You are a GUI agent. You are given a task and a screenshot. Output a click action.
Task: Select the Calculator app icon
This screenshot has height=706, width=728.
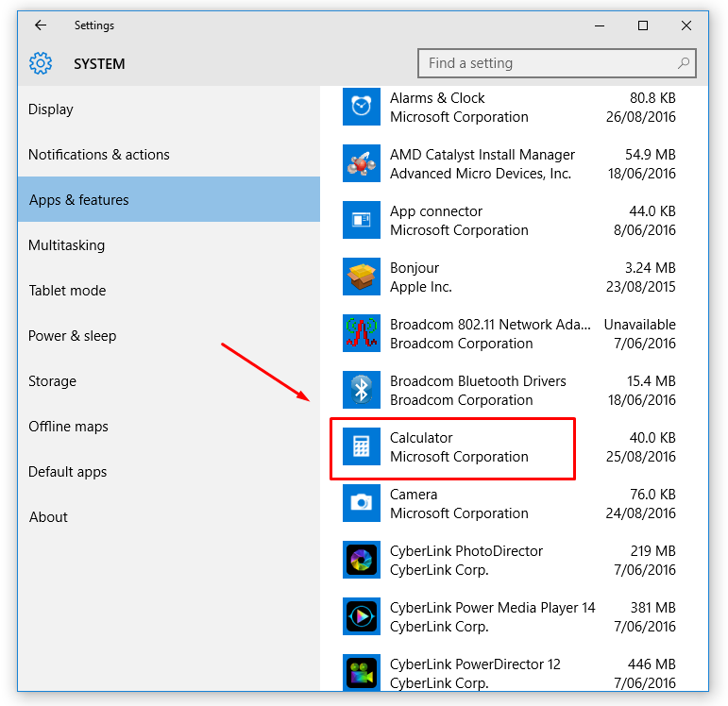(x=361, y=447)
